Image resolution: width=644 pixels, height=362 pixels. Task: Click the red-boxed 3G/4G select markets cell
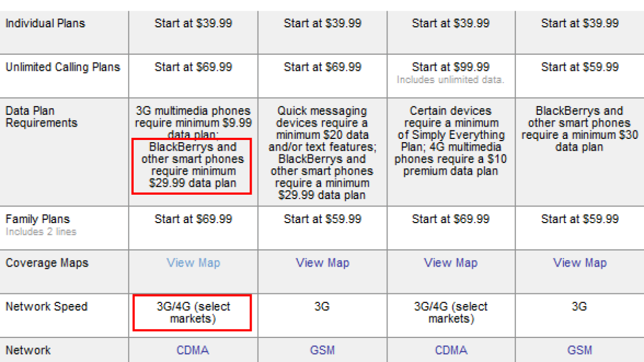pos(193,313)
